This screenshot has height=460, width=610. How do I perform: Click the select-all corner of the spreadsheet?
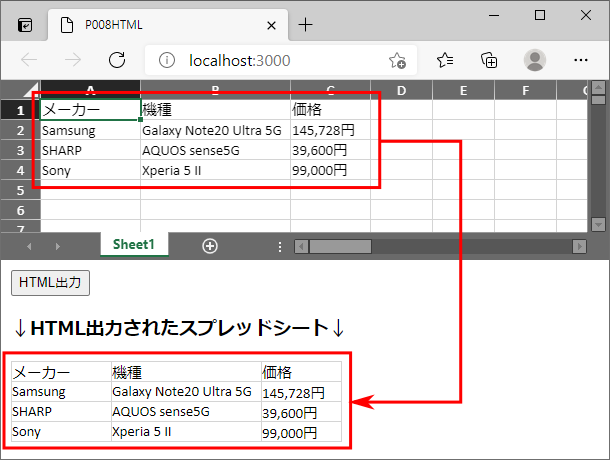(21, 90)
